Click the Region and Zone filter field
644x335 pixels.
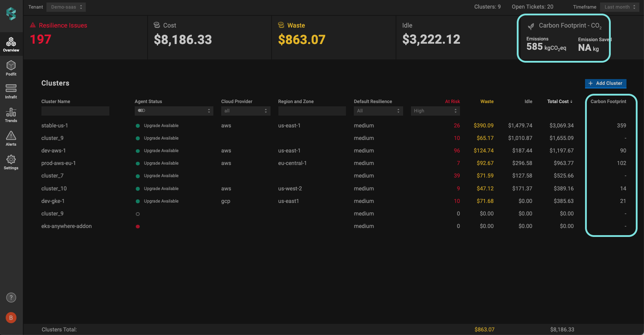tap(312, 111)
